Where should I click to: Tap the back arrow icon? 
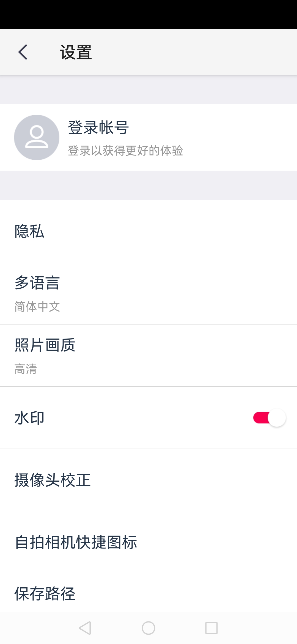(23, 52)
